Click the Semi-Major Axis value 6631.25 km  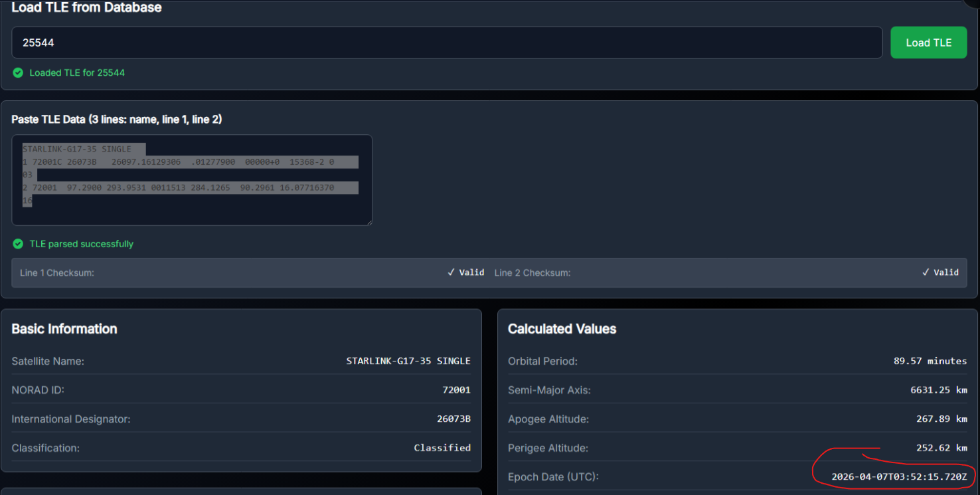pos(938,390)
